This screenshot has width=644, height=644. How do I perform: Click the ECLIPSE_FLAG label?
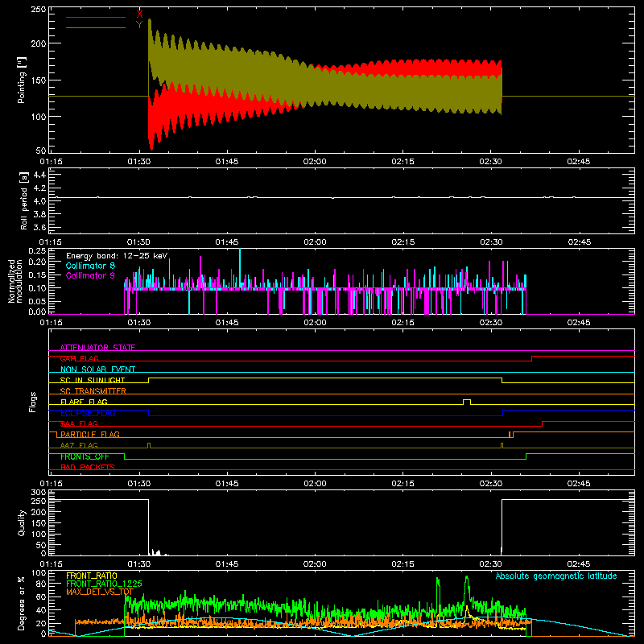click(x=88, y=413)
